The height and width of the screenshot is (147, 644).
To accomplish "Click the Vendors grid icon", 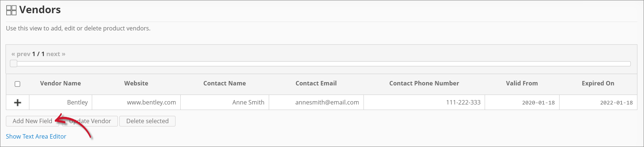I will point(11,10).
